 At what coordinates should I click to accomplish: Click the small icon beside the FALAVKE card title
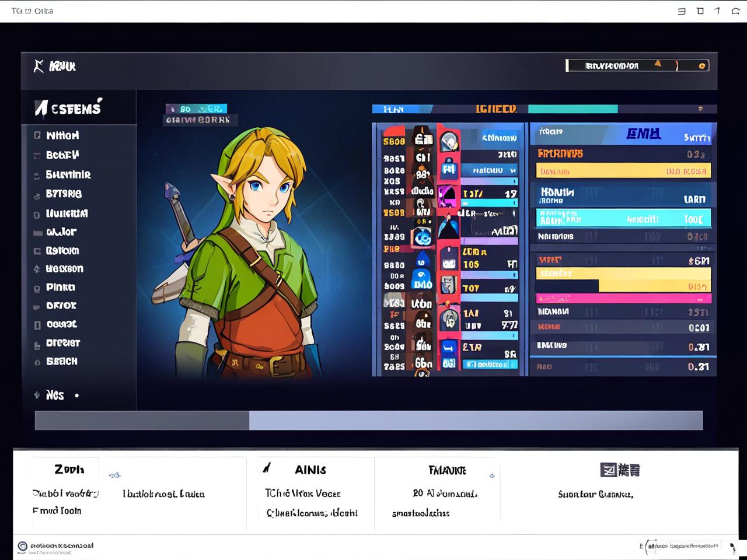492,476
